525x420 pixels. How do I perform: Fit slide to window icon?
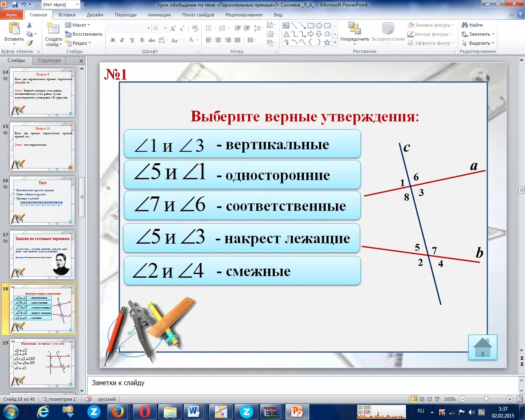[x=519, y=399]
